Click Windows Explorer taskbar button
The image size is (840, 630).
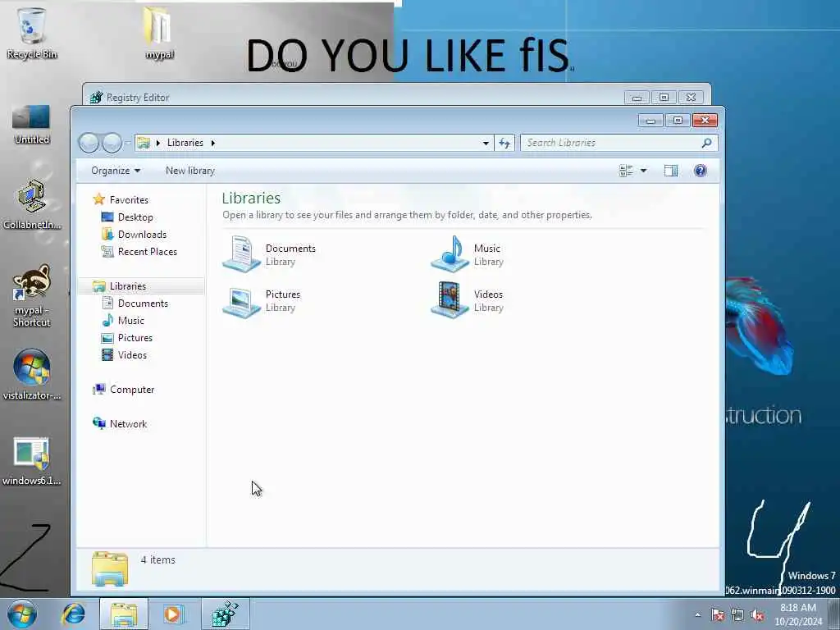point(124,614)
